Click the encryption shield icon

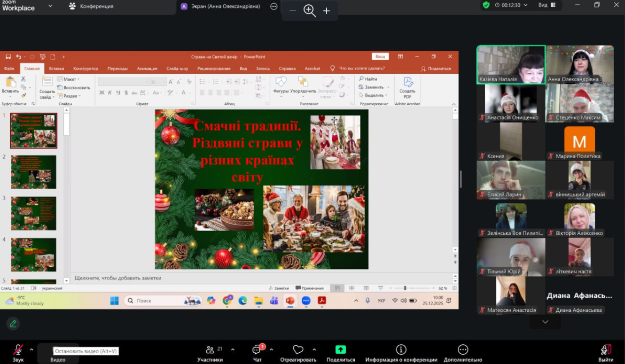pyautogui.click(x=486, y=5)
